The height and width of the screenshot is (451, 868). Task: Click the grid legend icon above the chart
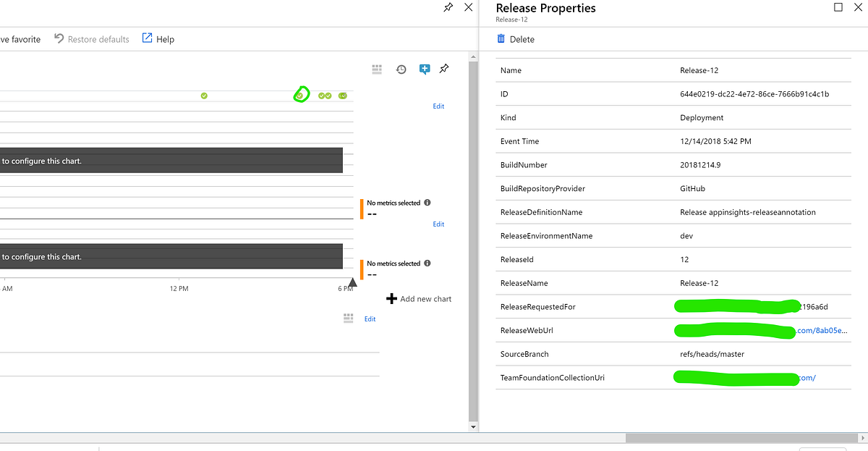tap(377, 69)
